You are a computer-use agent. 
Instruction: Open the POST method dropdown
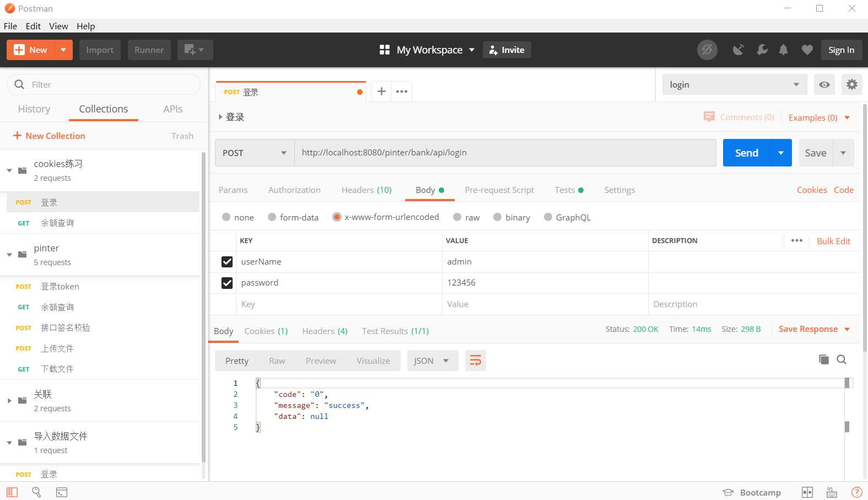(255, 153)
